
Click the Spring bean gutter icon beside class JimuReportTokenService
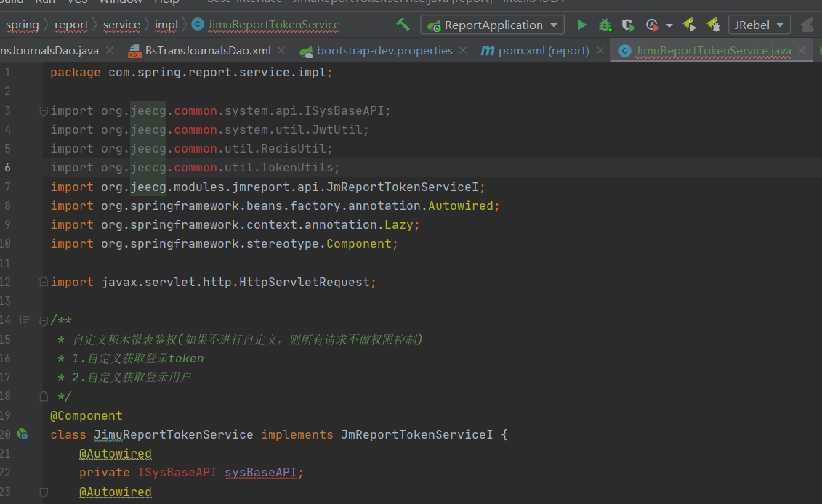pos(22,434)
